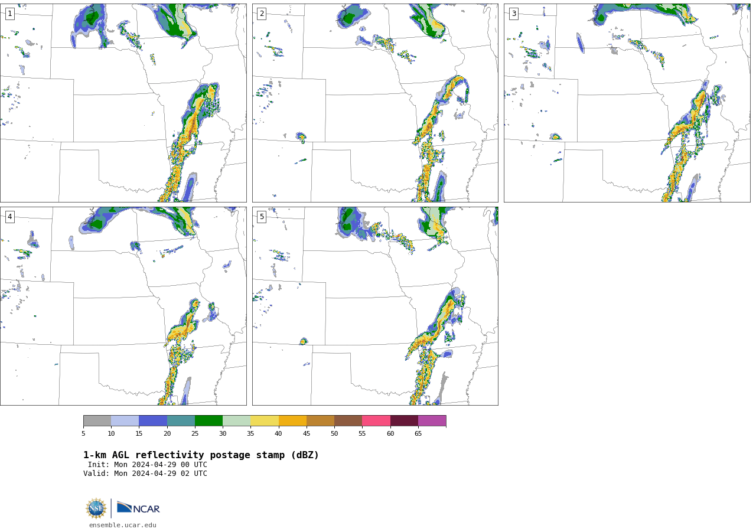Open ensemble member 1 reflectivity map
756x532 pixels.
tap(123, 103)
